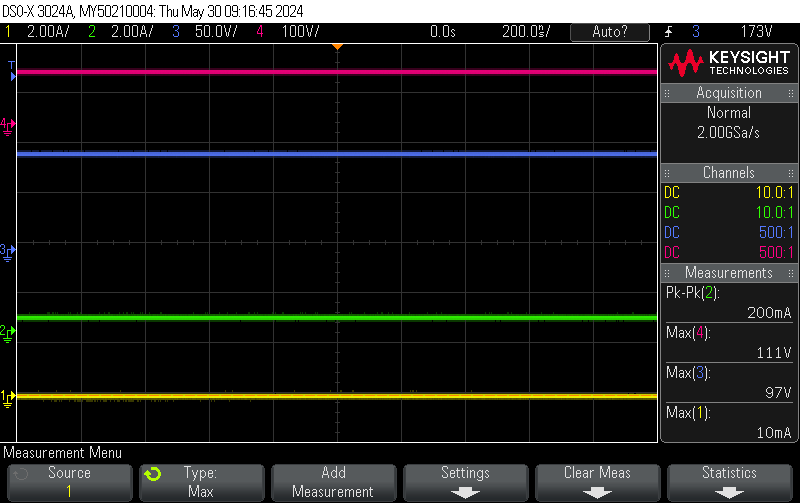The width and height of the screenshot is (800, 503).
Task: Select channel 2 scale 2.00A/
Action: [x=132, y=32]
